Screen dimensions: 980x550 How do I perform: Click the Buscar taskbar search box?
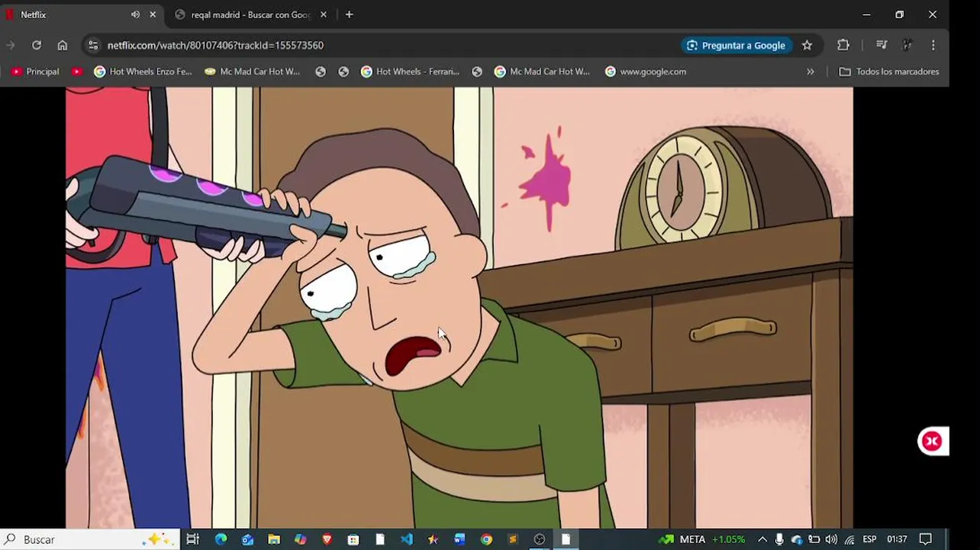(x=90, y=539)
